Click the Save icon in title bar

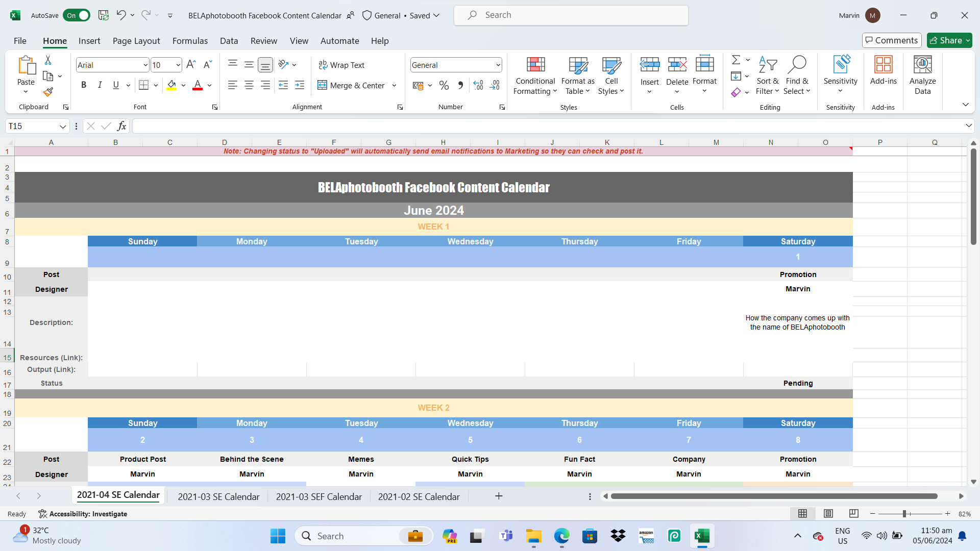click(x=104, y=15)
